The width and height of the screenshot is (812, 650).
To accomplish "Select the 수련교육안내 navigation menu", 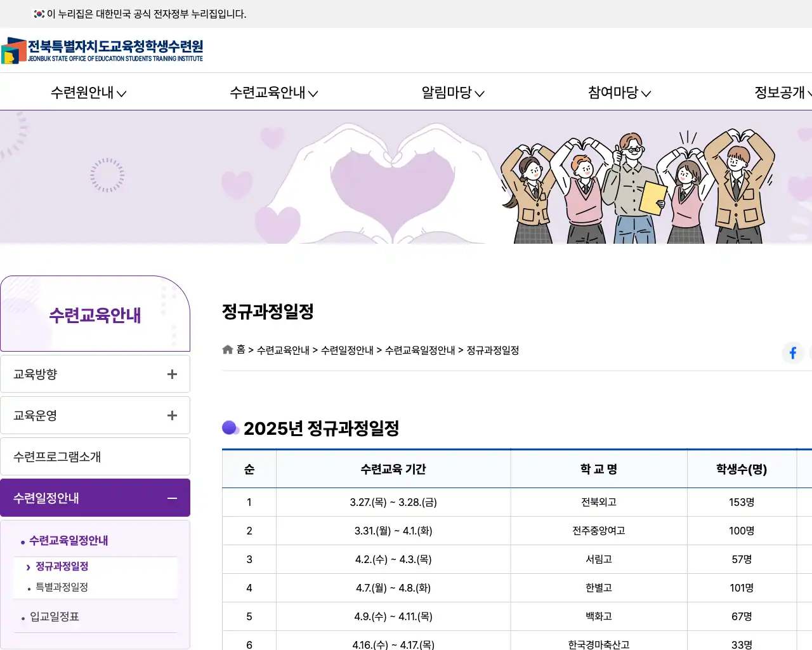I will pyautogui.click(x=272, y=93).
